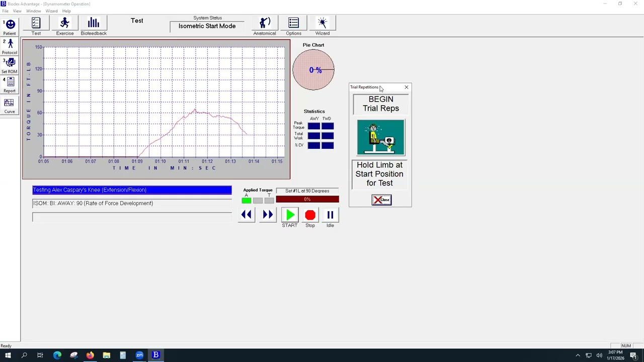This screenshot has width=644, height=362.
Task: Select the Biodex app icon on taskbar
Action: click(156, 355)
